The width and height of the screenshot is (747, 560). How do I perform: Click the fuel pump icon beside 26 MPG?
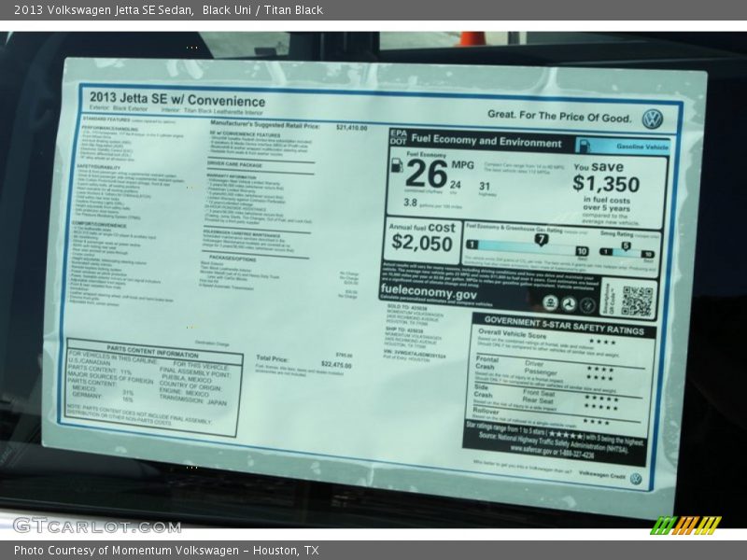397,165
